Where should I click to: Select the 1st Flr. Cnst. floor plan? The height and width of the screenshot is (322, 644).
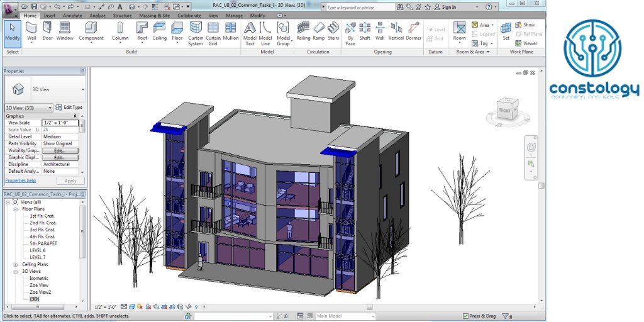click(42, 216)
